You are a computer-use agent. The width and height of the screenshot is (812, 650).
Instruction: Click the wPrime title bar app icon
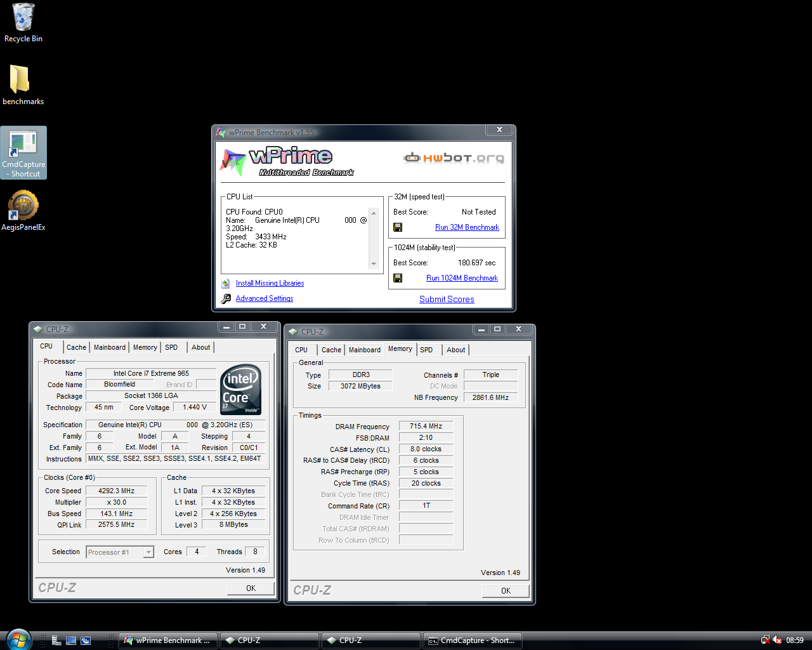point(221,133)
